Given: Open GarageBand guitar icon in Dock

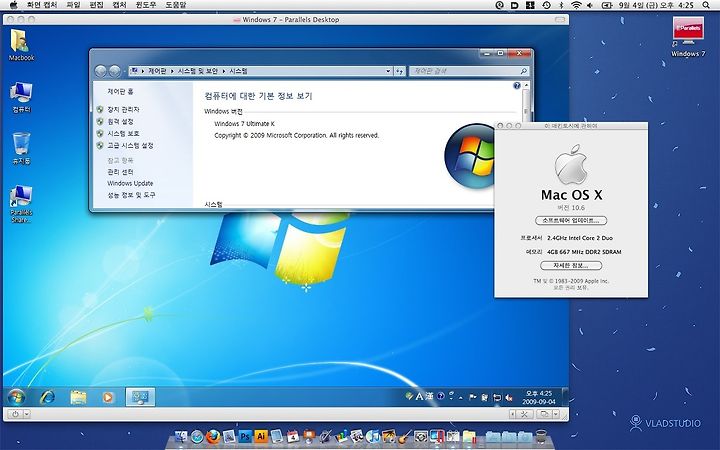Looking at the screenshot, I should 405,437.
